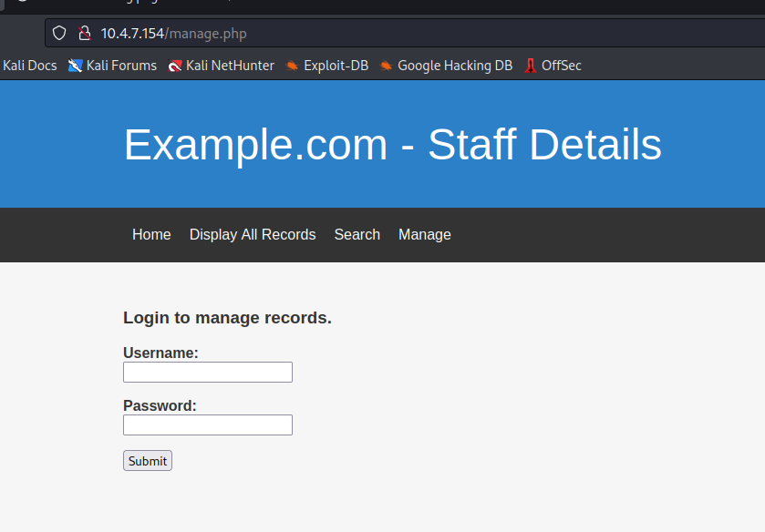This screenshot has width=765, height=532.
Task: Open the Exploit-DB bookmark
Action: point(326,66)
